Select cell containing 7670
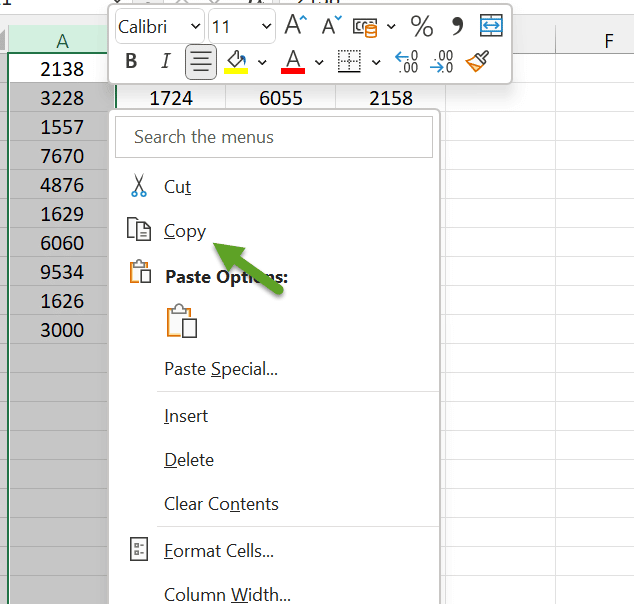 pyautogui.click(x=58, y=156)
